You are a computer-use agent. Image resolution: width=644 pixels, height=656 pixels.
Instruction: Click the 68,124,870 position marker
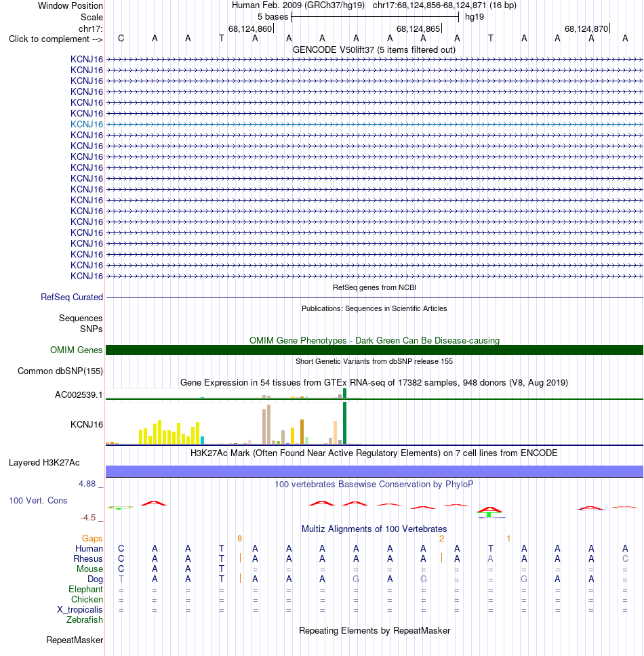tap(586, 29)
